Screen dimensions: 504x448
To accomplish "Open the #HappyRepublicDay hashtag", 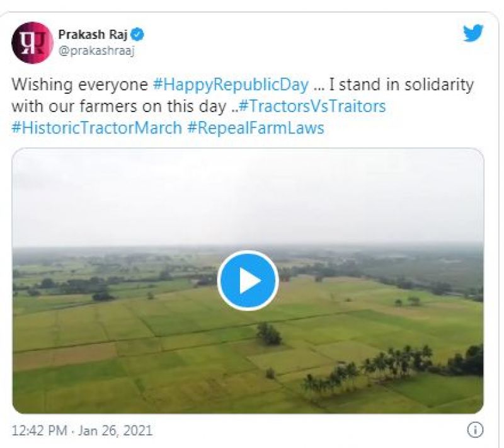I will [x=231, y=85].
